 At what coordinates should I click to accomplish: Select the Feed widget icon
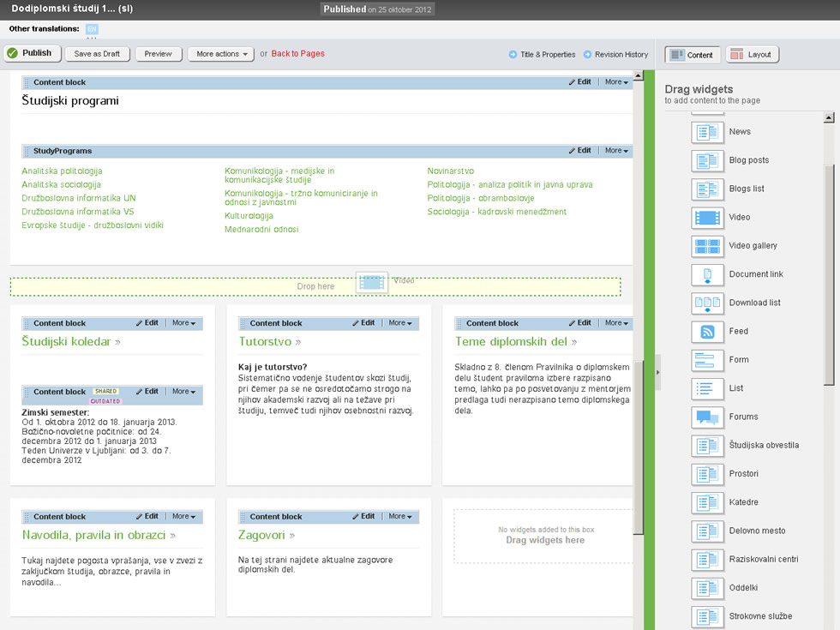pyautogui.click(x=707, y=332)
